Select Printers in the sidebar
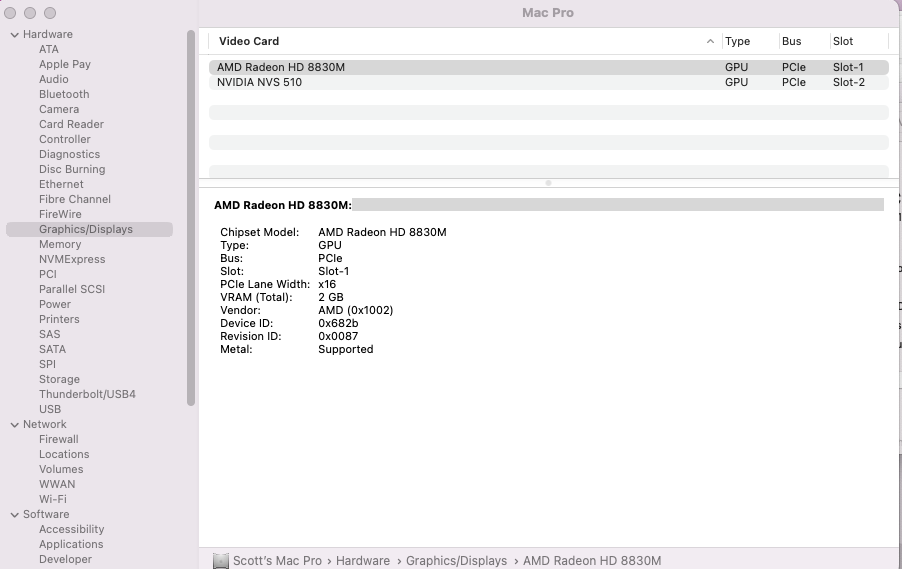This screenshot has width=902, height=569. pyautogui.click(x=59, y=319)
